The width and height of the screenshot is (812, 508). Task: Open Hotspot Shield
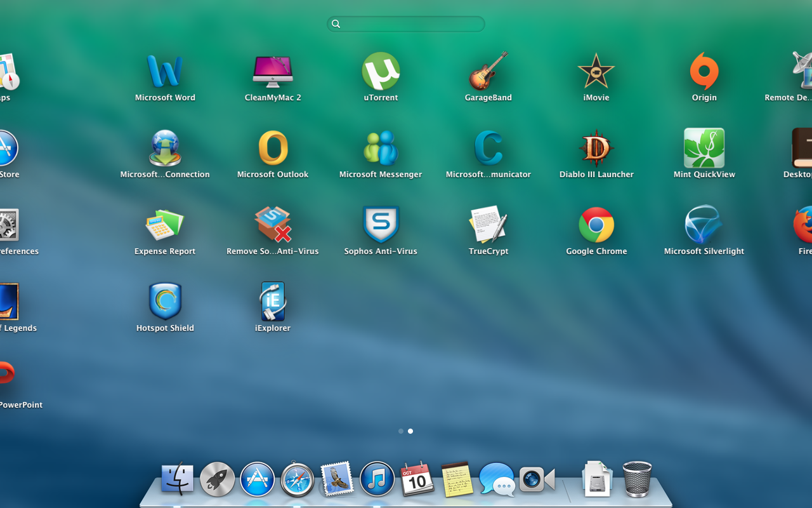[x=165, y=302]
